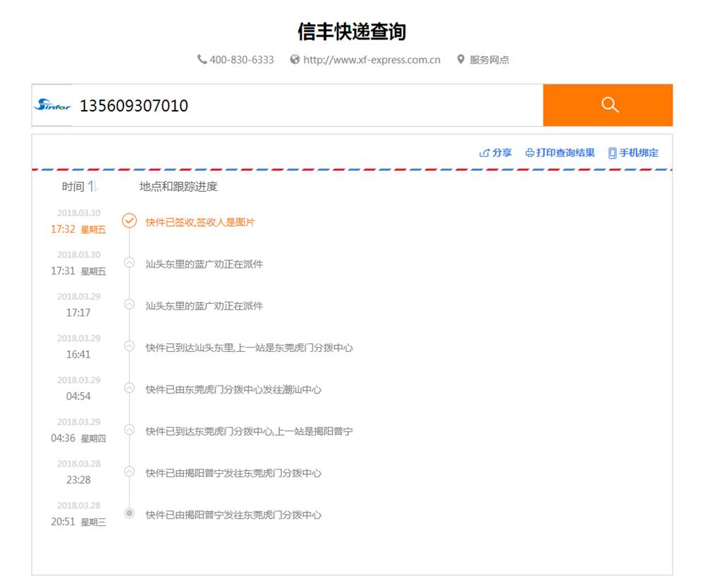Image resolution: width=705 pixels, height=588 pixels.
Task: Click the printer icon
Action: click(x=530, y=153)
